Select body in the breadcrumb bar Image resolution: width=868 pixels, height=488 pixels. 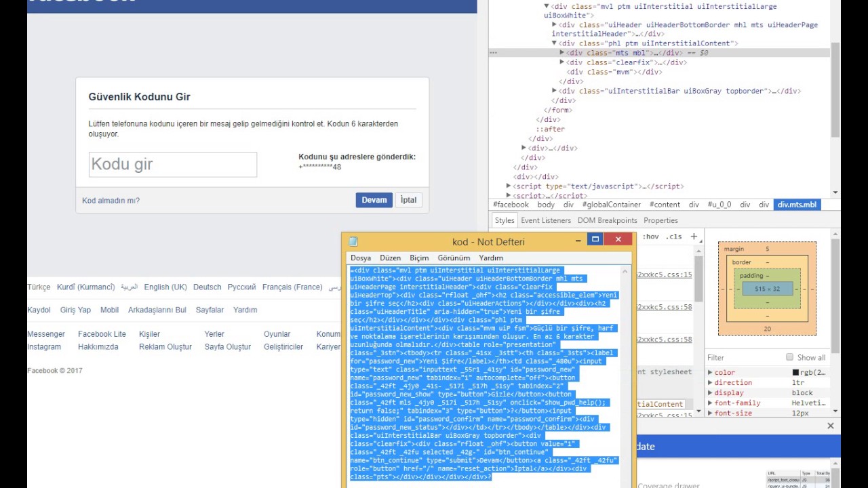[546, 205]
